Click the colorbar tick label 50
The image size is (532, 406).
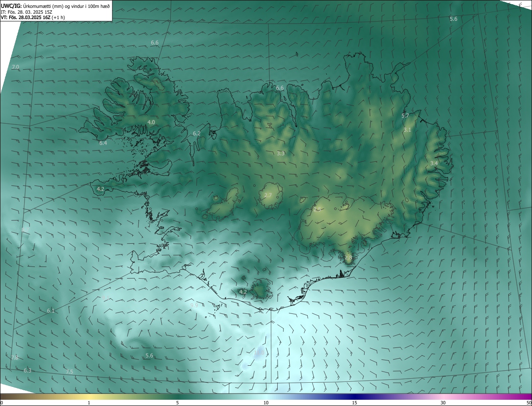[529, 403]
